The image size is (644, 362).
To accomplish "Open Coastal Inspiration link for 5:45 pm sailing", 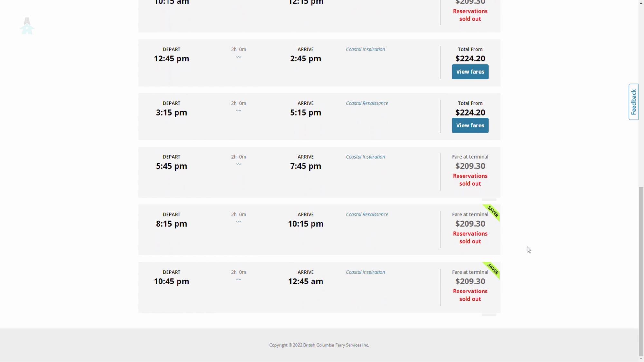I will 365,157.
